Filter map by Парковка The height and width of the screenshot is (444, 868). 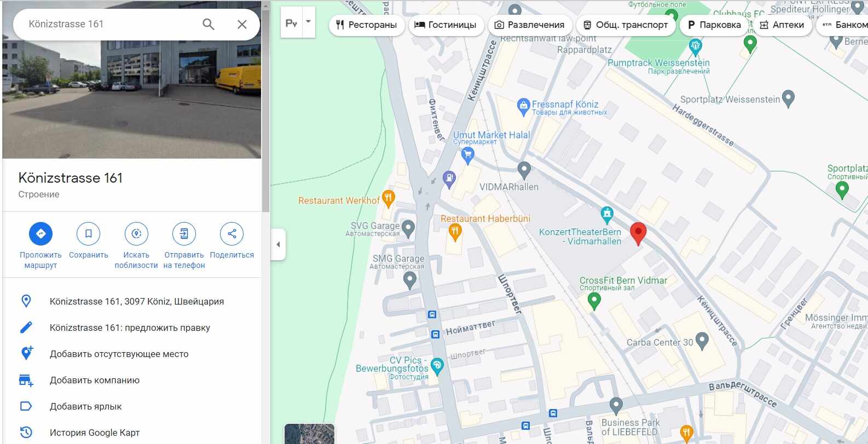point(714,25)
